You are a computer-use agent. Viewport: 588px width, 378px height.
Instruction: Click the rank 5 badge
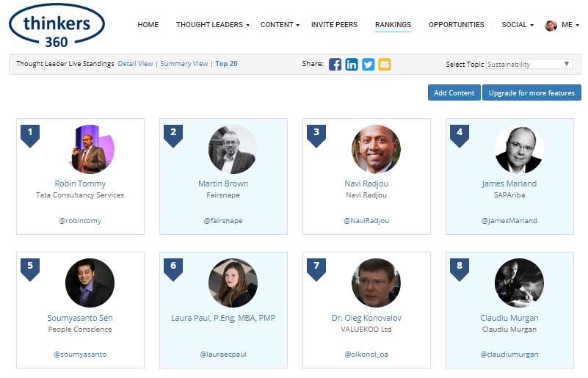pyautogui.click(x=30, y=269)
